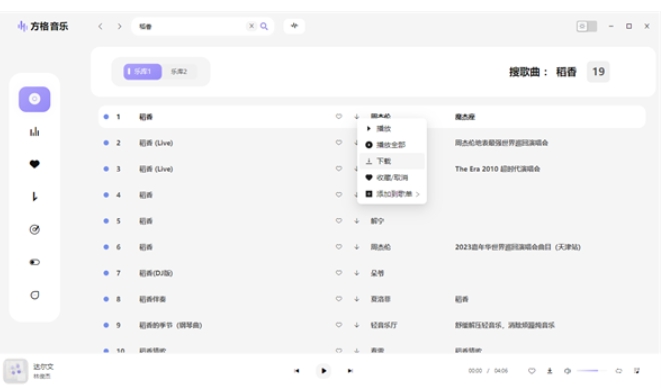The image size is (661, 388).
Task: Clear the search box with the X
Action: point(251,26)
